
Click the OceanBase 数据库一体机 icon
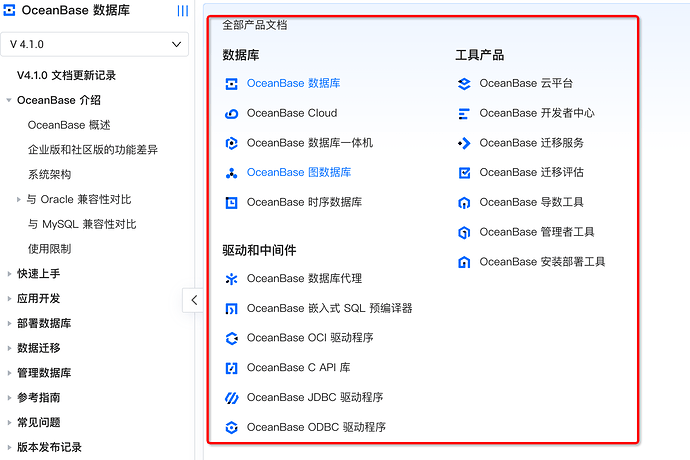231,143
